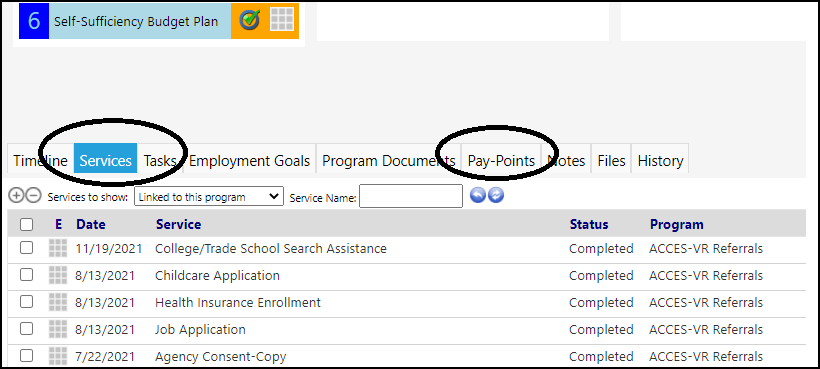Click the E column header

(x=59, y=224)
